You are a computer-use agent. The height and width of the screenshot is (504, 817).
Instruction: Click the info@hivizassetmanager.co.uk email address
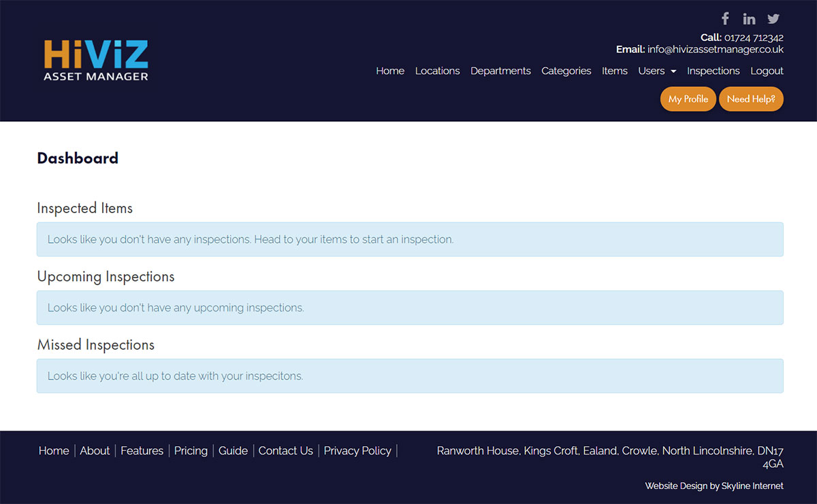[x=715, y=50]
